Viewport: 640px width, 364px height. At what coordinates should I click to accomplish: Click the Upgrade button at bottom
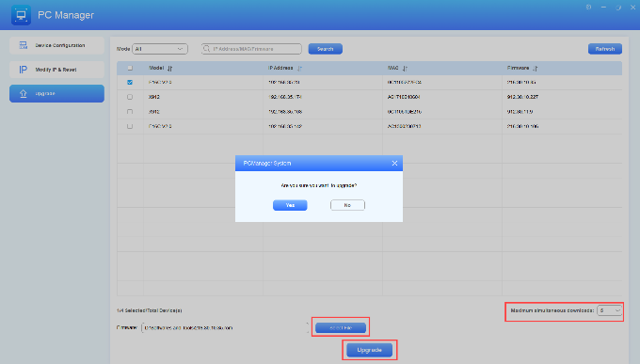pyautogui.click(x=369, y=350)
